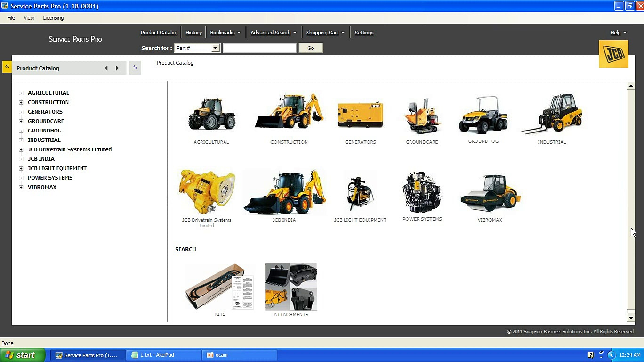Go back with the left arrow in Product Catalog panel
The height and width of the screenshot is (362, 644).
tap(106, 68)
